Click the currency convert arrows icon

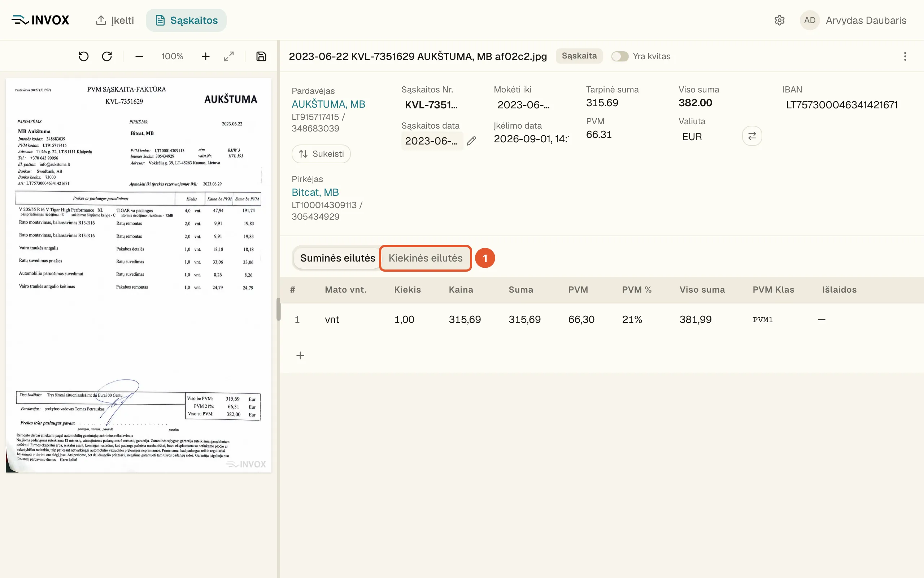pos(752,136)
